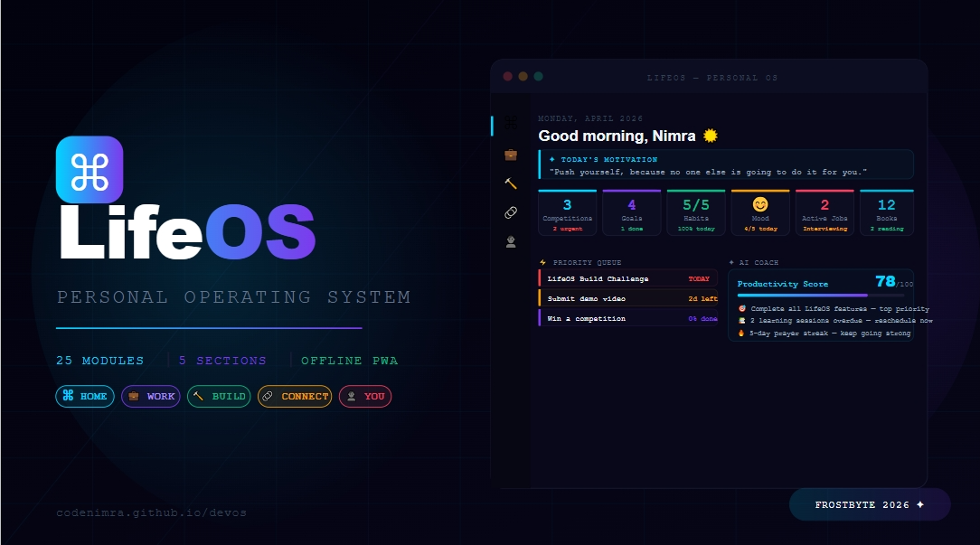Click the Priority Queue lightning icon
The height and width of the screenshot is (545, 980).
click(x=542, y=262)
